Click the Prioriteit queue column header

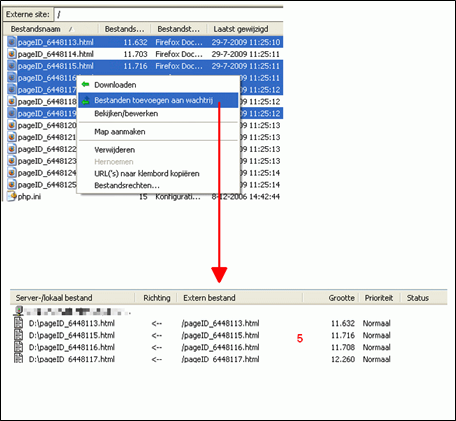pos(379,298)
